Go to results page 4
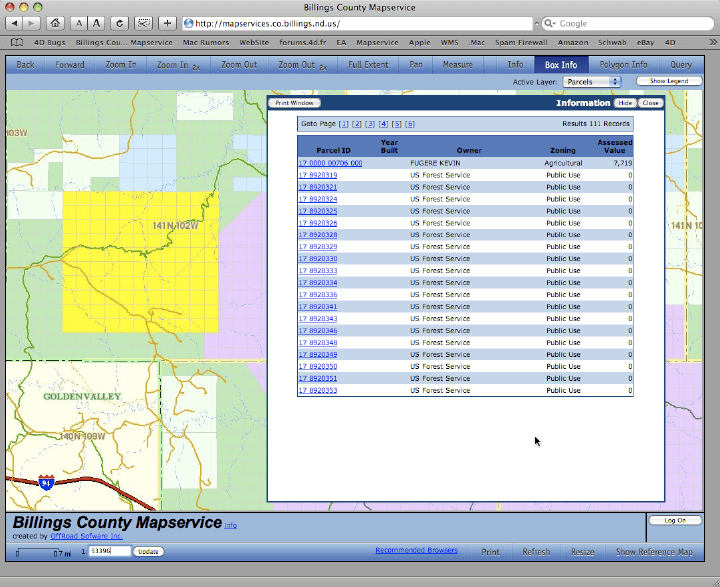This screenshot has width=720, height=587. [383, 124]
